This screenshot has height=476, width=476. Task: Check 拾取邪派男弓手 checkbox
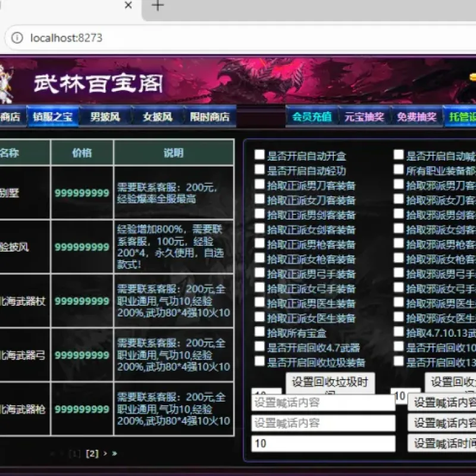click(399, 273)
